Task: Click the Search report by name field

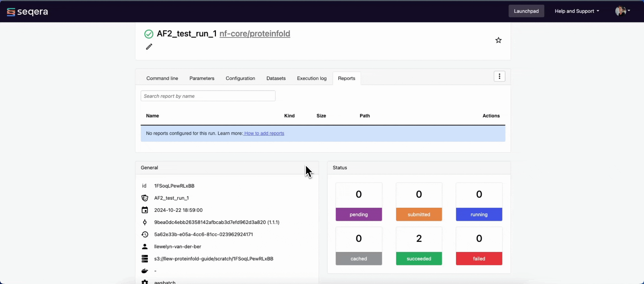Action: [x=208, y=96]
